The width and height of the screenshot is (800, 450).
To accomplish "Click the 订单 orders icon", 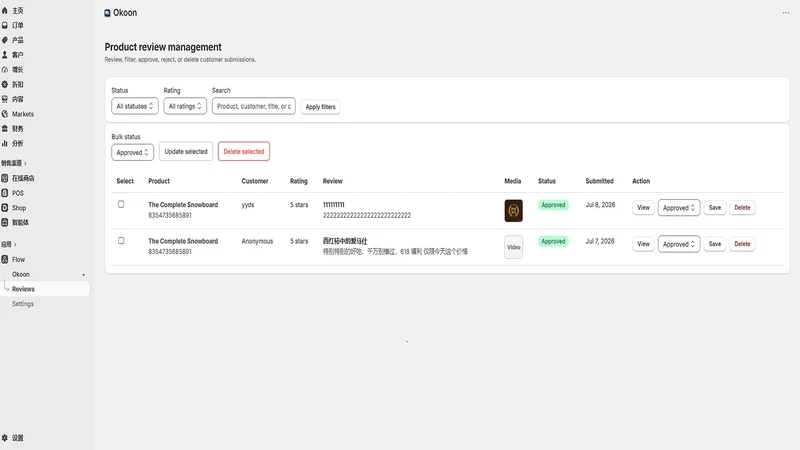I will coord(5,25).
